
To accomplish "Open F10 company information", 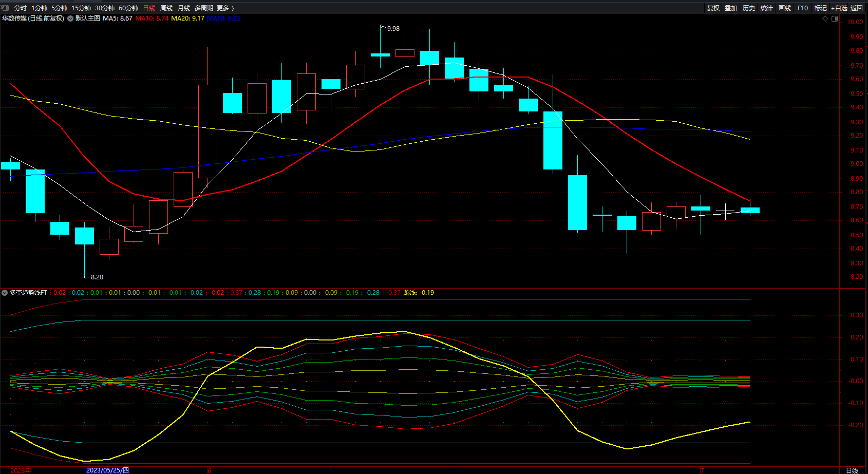I will point(802,8).
